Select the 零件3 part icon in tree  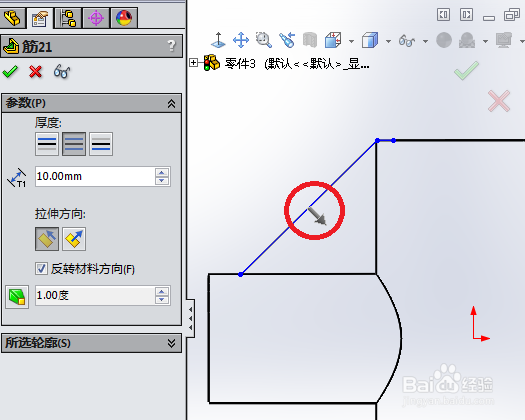click(212, 62)
